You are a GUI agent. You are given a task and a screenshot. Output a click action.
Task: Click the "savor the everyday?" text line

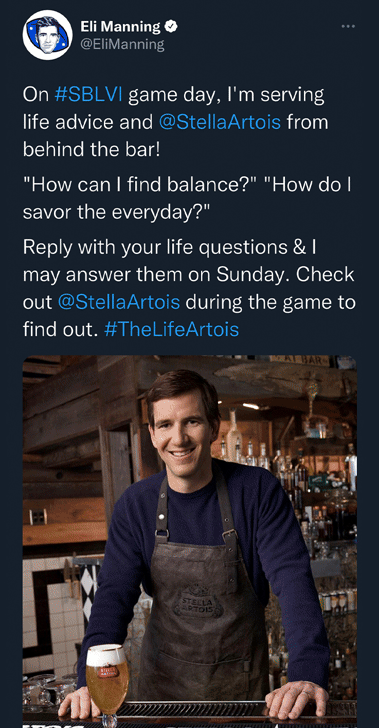[117, 212]
